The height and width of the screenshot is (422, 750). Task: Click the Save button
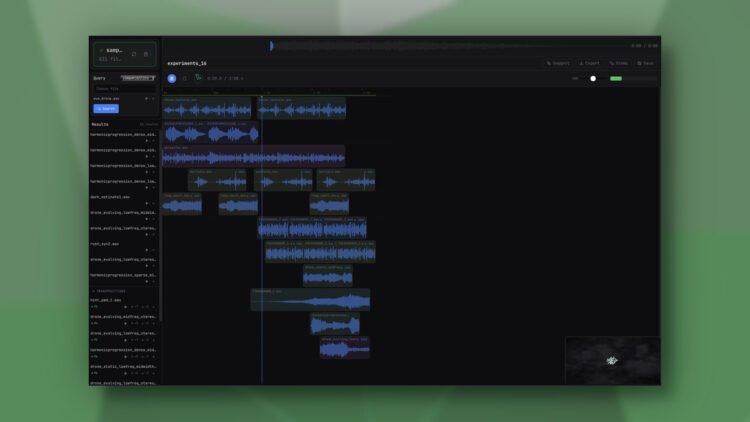click(645, 63)
